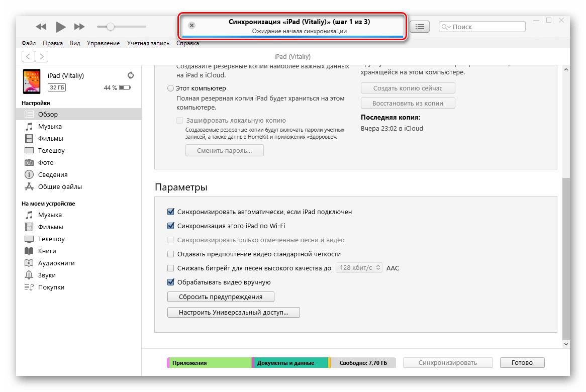Select Книги under На моем устройстве

point(47,251)
